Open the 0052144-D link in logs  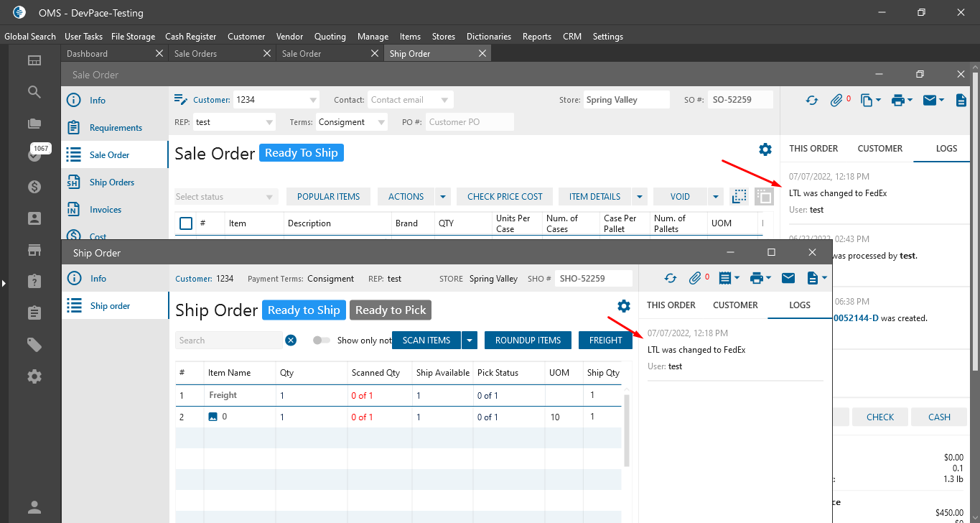[856, 318]
